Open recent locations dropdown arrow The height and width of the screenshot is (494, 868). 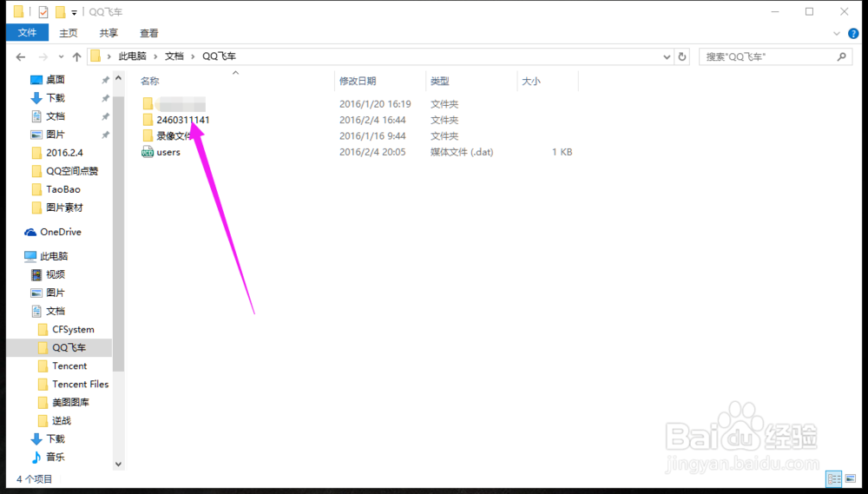[x=61, y=56]
